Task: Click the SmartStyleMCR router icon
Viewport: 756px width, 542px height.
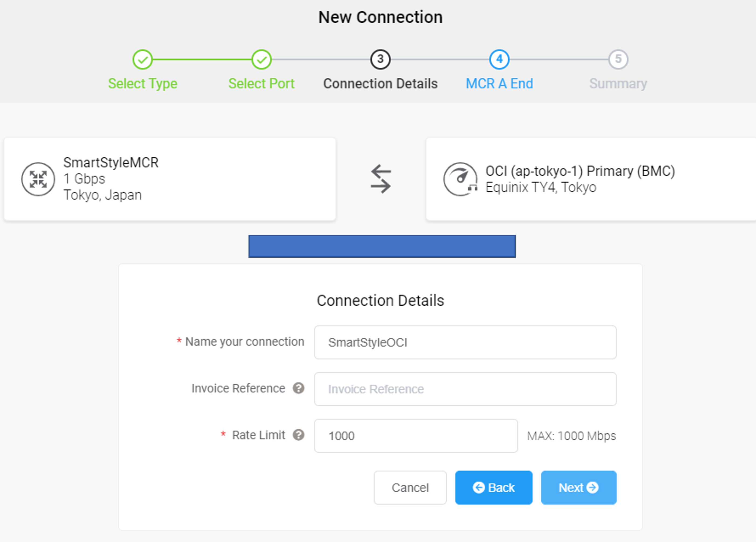Action: tap(38, 179)
